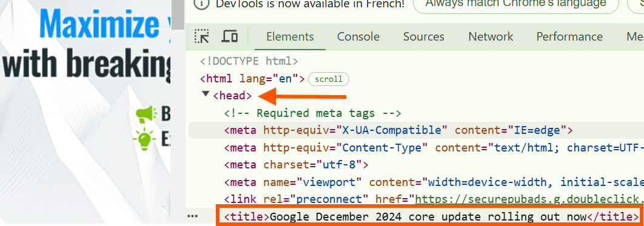Select the meta charset utf-8 node
Image resolution: width=644 pixels, height=226 pixels.
tap(296, 165)
